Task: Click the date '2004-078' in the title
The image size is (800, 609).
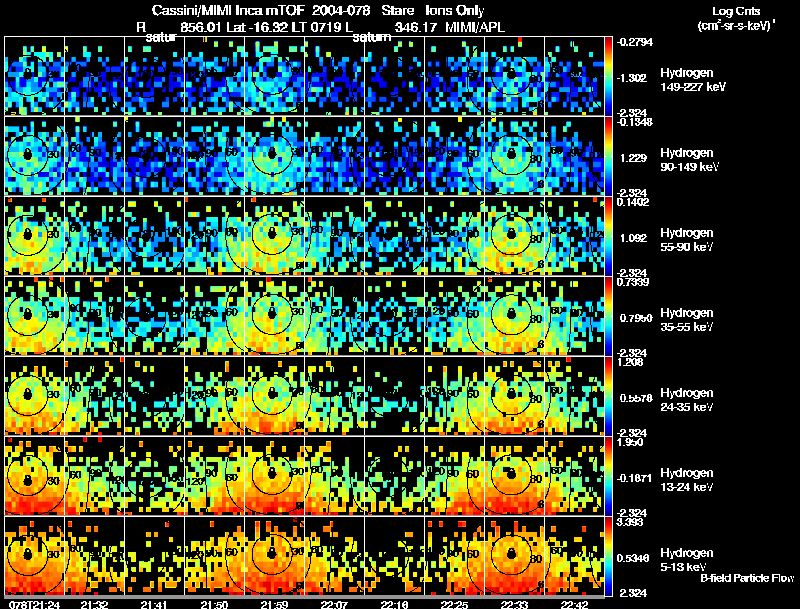Action: pyautogui.click(x=339, y=10)
